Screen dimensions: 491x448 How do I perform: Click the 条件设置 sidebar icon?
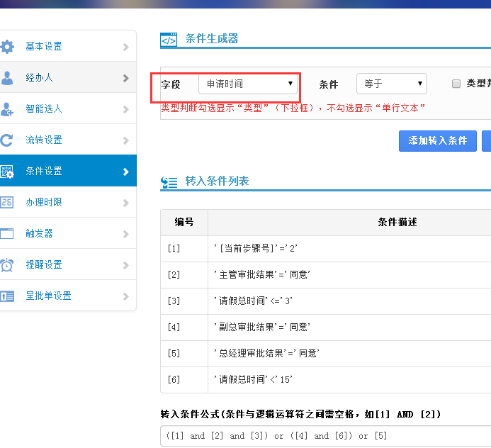(x=7, y=172)
